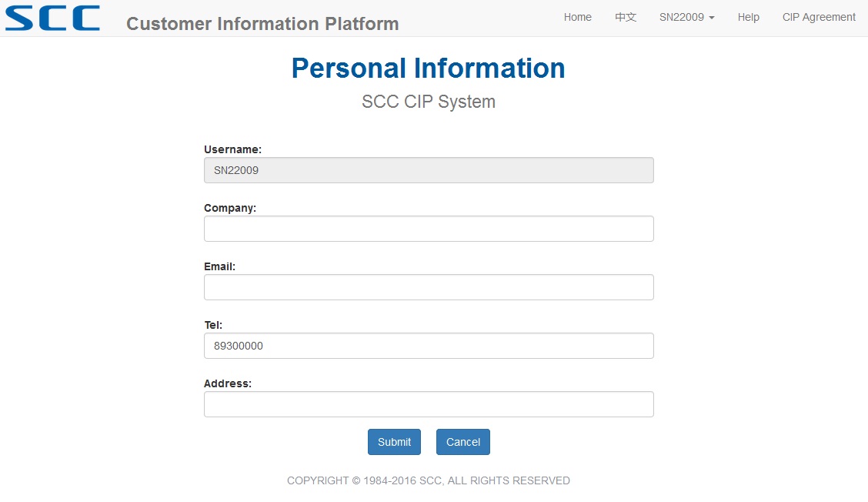Click the Cancel button

462,442
